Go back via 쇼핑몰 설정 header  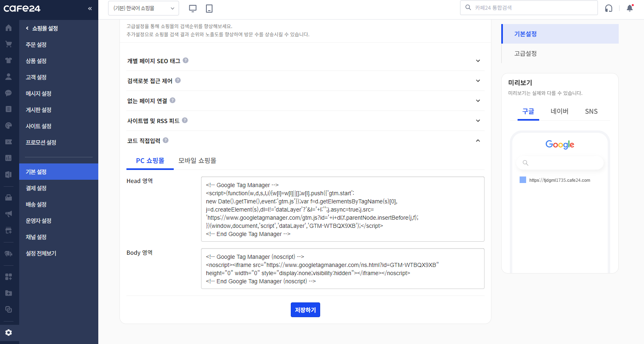(42, 28)
